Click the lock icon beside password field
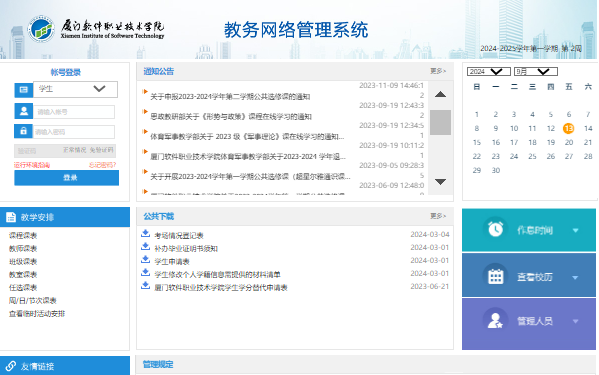The height and width of the screenshot is (375, 599). point(24,131)
